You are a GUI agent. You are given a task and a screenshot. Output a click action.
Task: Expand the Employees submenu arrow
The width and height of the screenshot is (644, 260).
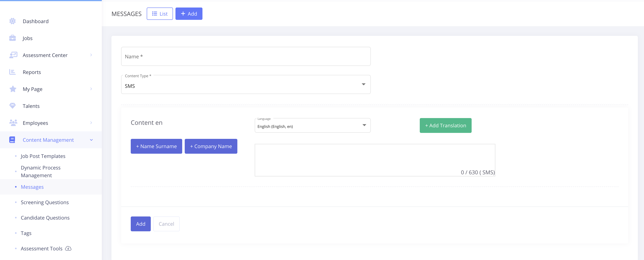(91, 123)
